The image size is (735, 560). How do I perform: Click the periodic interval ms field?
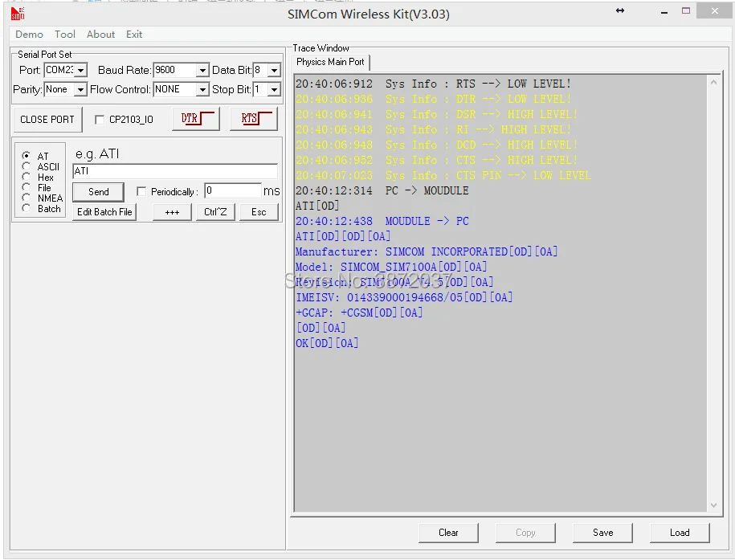point(232,190)
